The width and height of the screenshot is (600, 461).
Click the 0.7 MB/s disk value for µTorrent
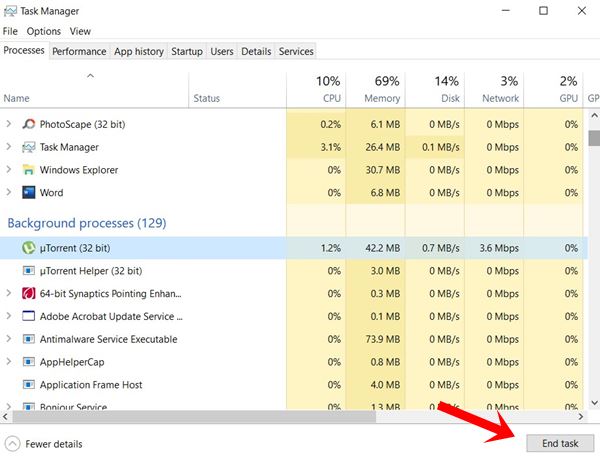[x=440, y=248]
